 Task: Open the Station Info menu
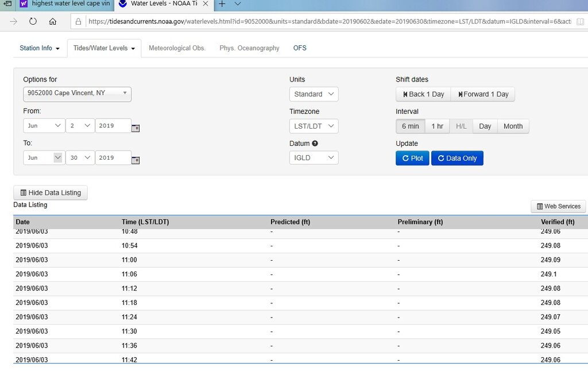click(40, 48)
